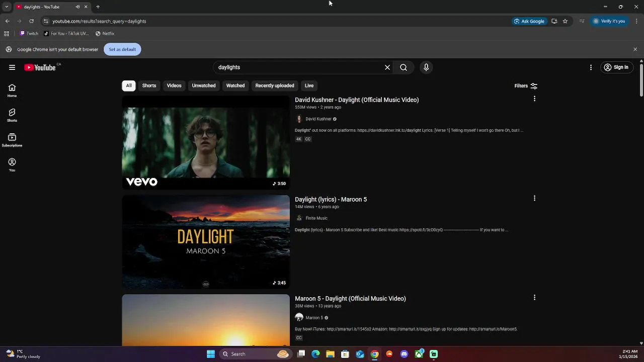Open a new browser tab
The image size is (644, 362).
(98, 7)
